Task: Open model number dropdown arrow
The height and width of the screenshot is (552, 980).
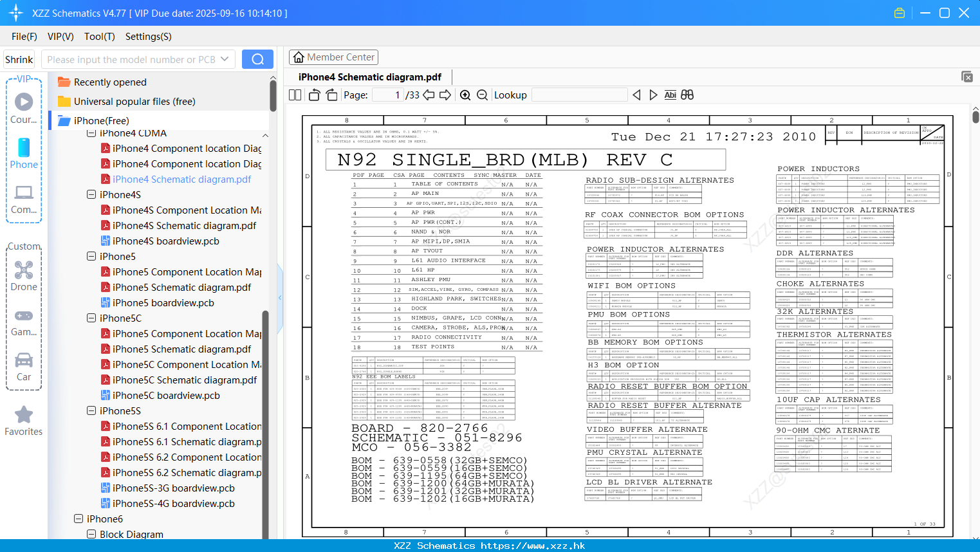Action: 225,59
